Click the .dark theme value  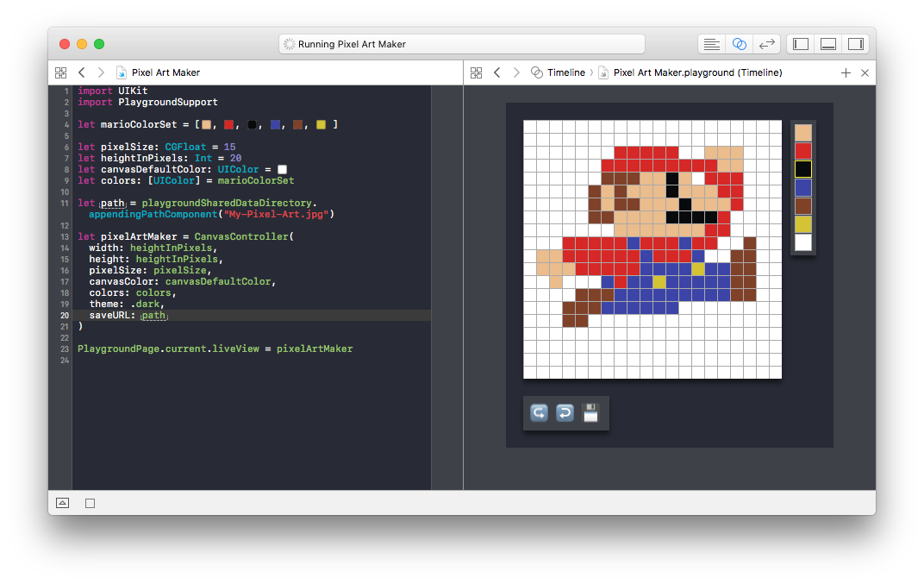click(145, 304)
